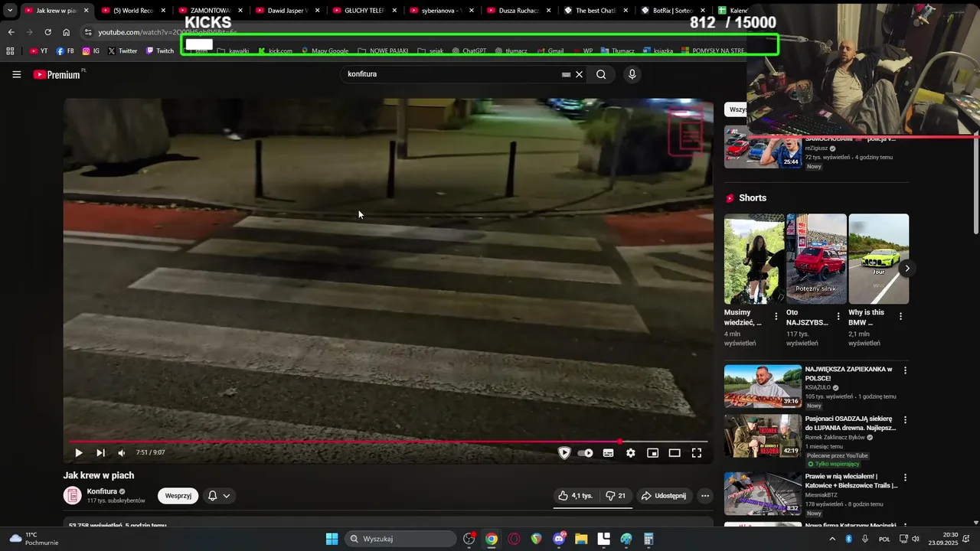The width and height of the screenshot is (980, 551).
Task: Open the 'Prawie w nią wleciałem' video title
Action: coord(851,481)
